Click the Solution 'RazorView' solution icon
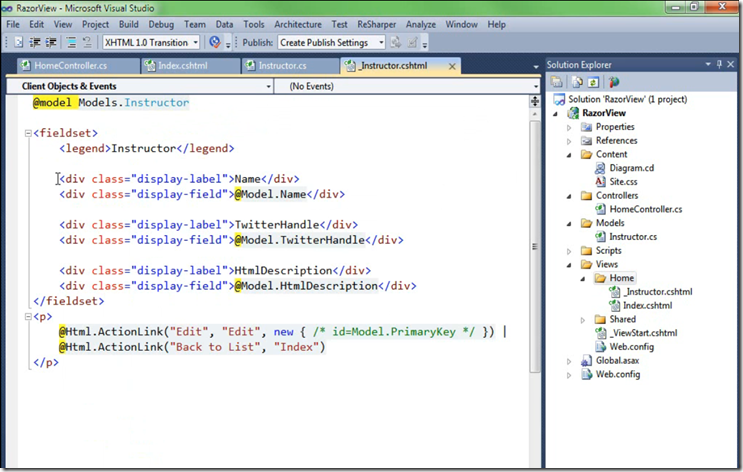The width and height of the screenshot is (743, 472). coord(560,99)
